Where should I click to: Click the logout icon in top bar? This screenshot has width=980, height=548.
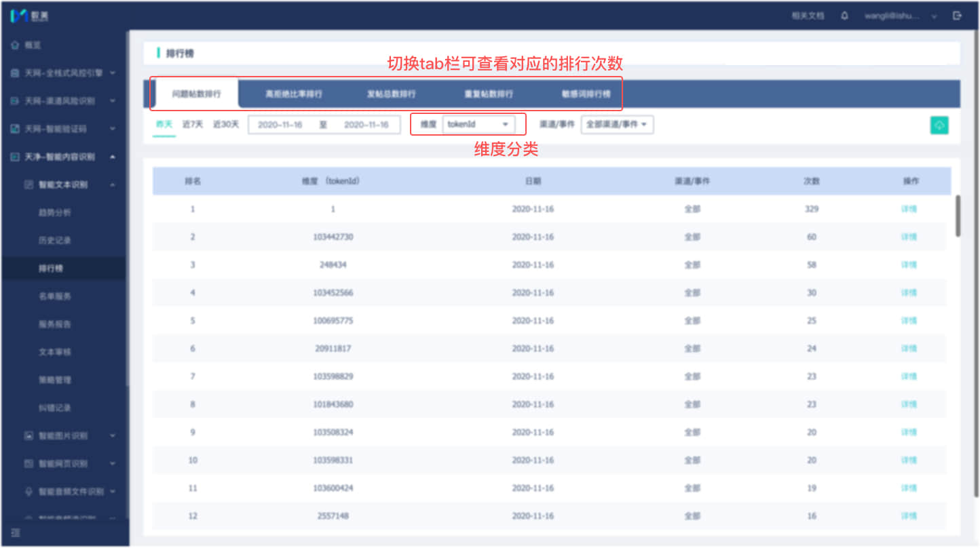coord(958,16)
